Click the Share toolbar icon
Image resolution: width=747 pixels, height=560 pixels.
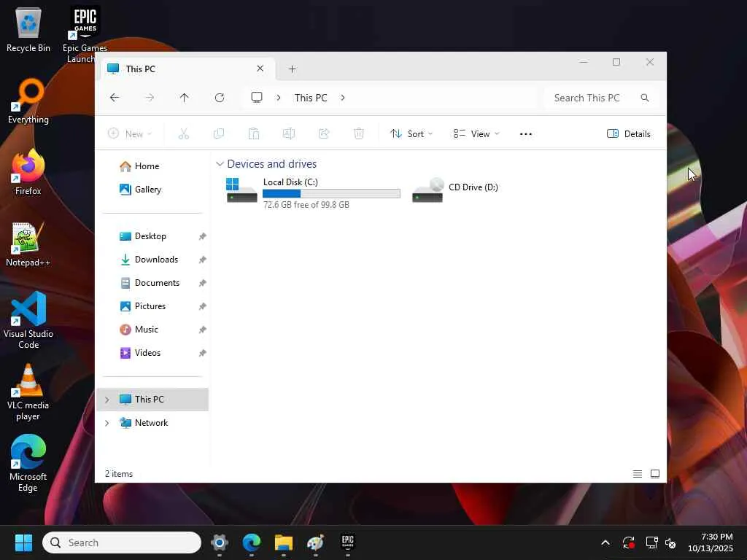(324, 134)
